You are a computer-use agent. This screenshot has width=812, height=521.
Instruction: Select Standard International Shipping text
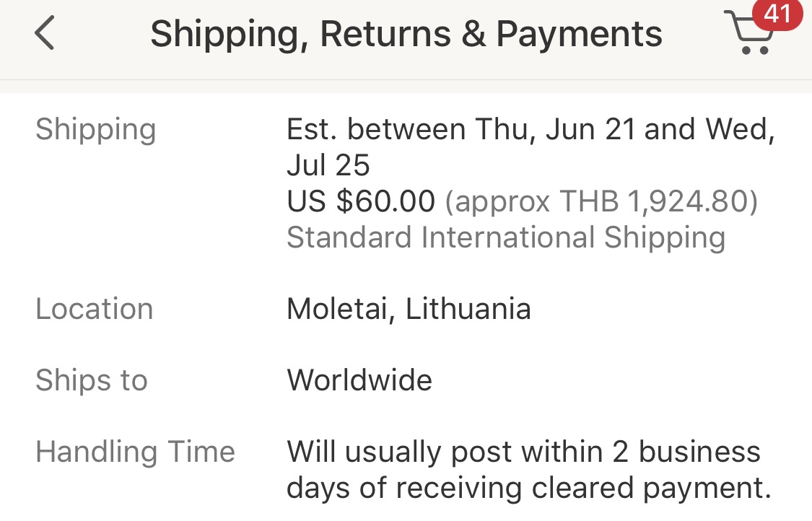click(x=506, y=237)
